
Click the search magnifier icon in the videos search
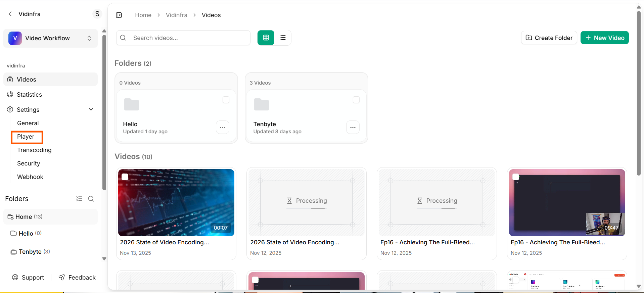pyautogui.click(x=123, y=38)
